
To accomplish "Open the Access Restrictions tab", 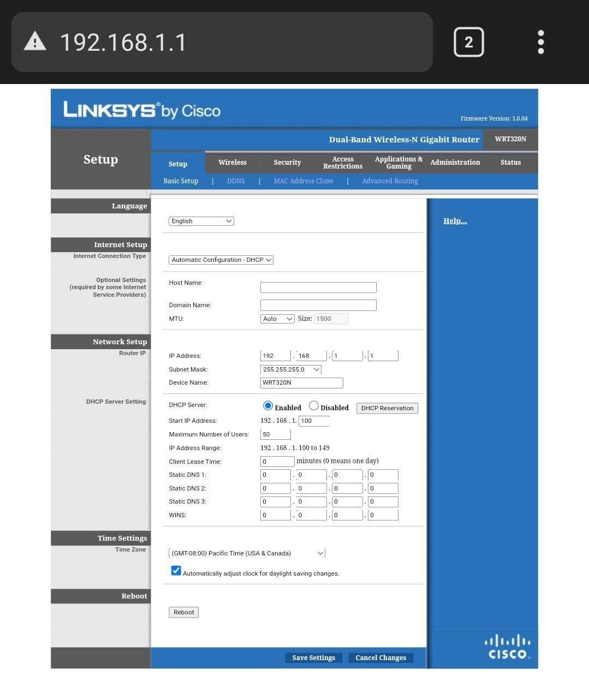I will coord(343,163).
